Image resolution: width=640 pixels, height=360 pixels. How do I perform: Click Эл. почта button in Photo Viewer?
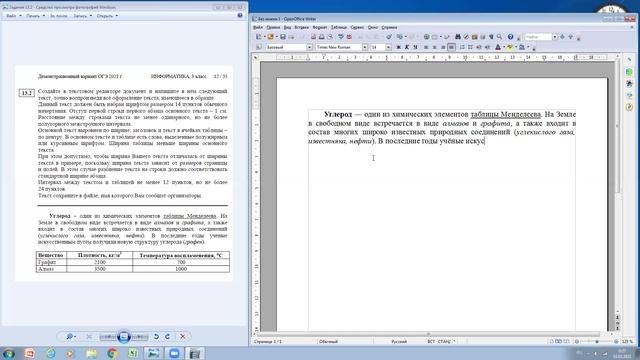pyautogui.click(x=59, y=16)
